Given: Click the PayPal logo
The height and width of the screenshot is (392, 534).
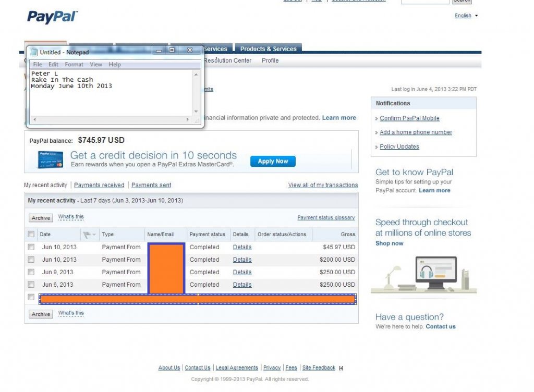Looking at the screenshot, I should (53, 17).
